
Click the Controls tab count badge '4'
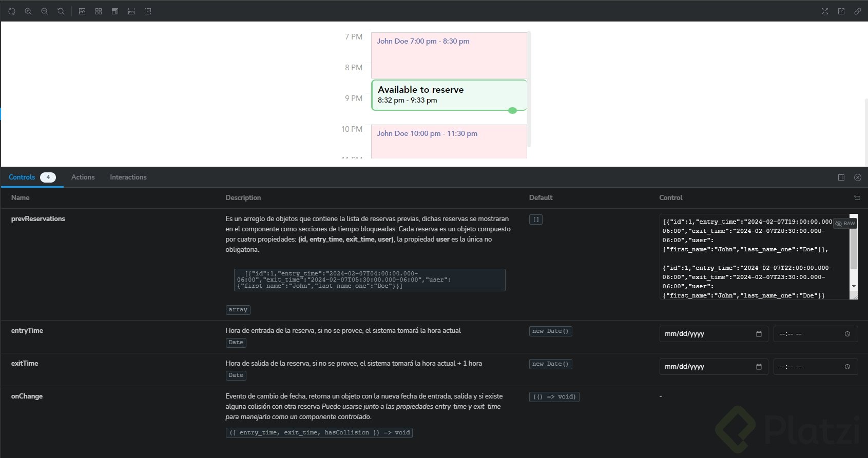pos(48,177)
